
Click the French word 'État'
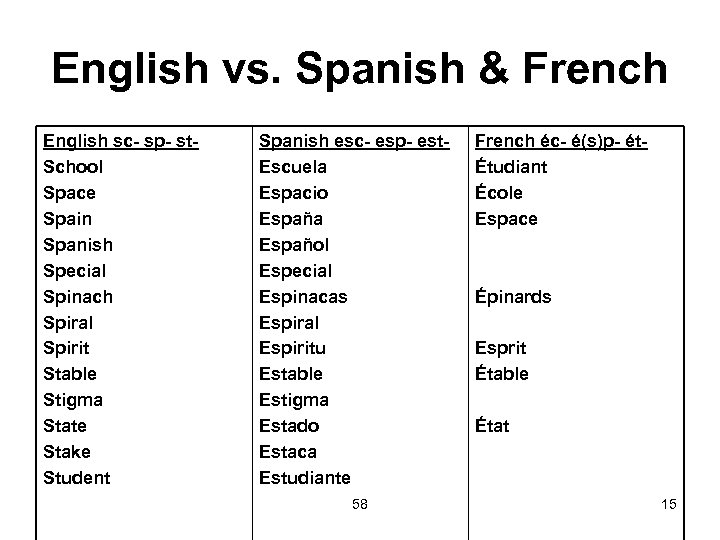click(x=493, y=426)
